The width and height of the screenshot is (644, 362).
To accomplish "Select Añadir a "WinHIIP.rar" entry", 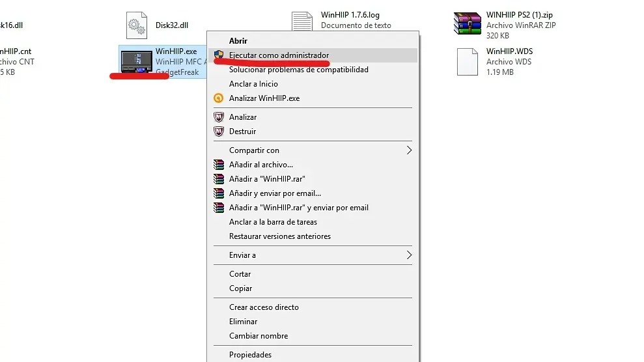I will point(313,179).
